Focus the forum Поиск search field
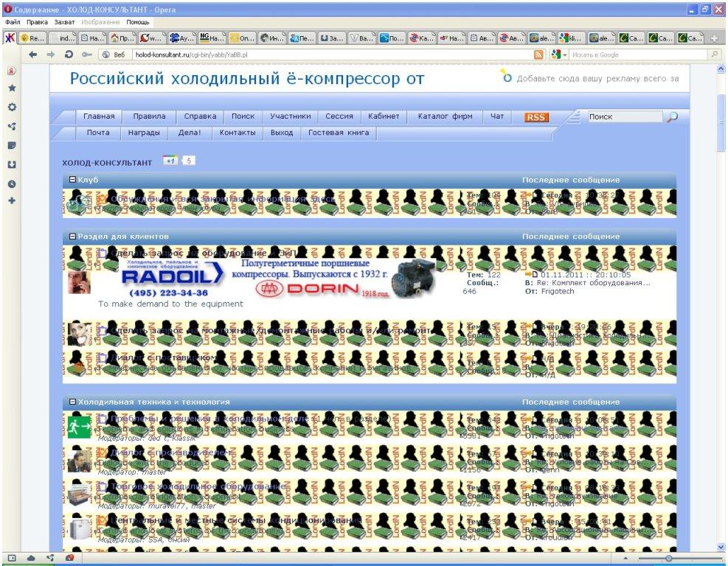Image resolution: width=728 pixels, height=566 pixels. (625, 117)
